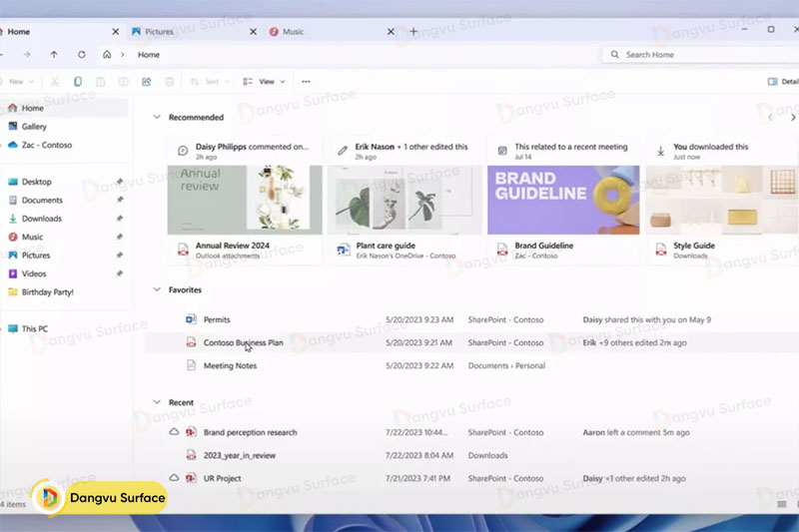Open Birthday Party! folder
Viewport: 799px width, 532px height.
[64, 292]
